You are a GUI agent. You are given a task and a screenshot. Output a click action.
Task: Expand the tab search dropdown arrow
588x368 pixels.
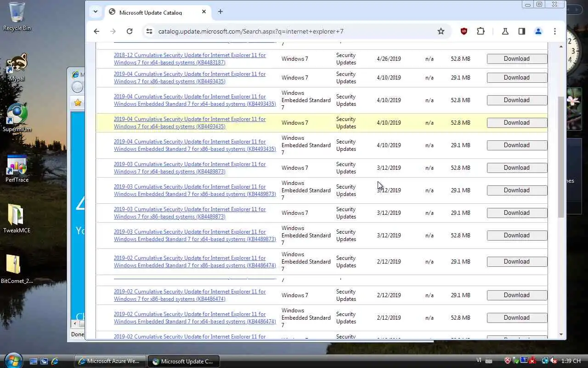(x=95, y=12)
